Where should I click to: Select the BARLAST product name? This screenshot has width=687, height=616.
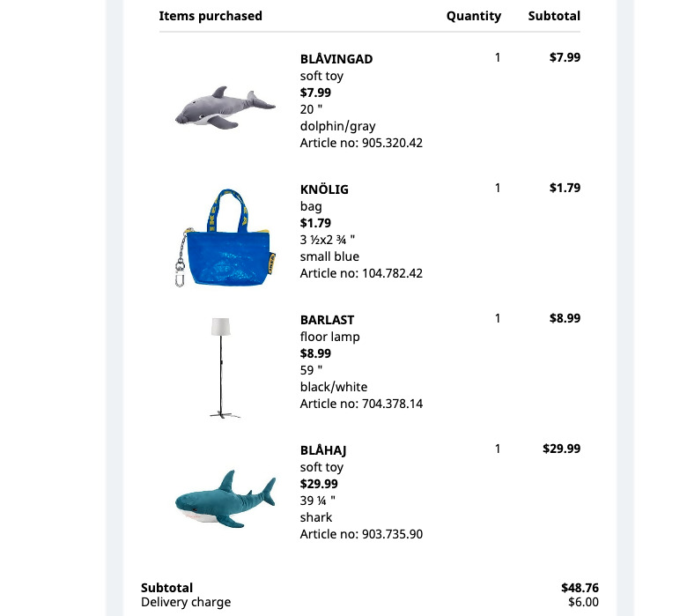coord(327,320)
